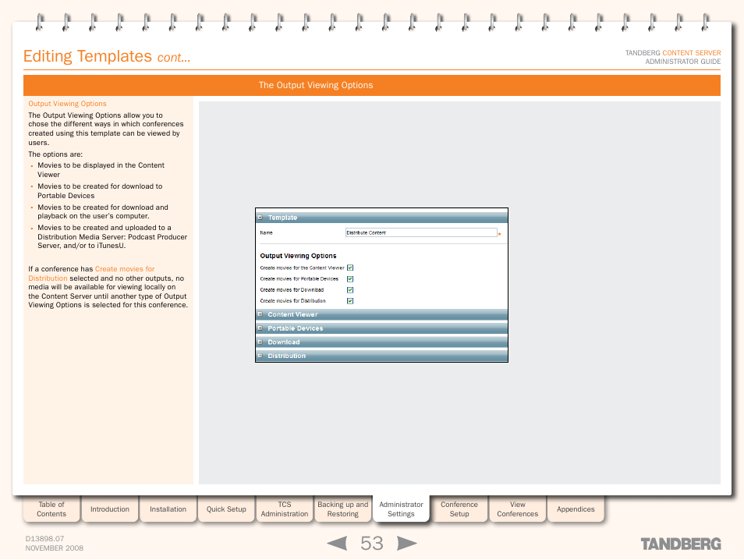Open the Table of Contents tab
744x560 pixels.
(x=51, y=509)
